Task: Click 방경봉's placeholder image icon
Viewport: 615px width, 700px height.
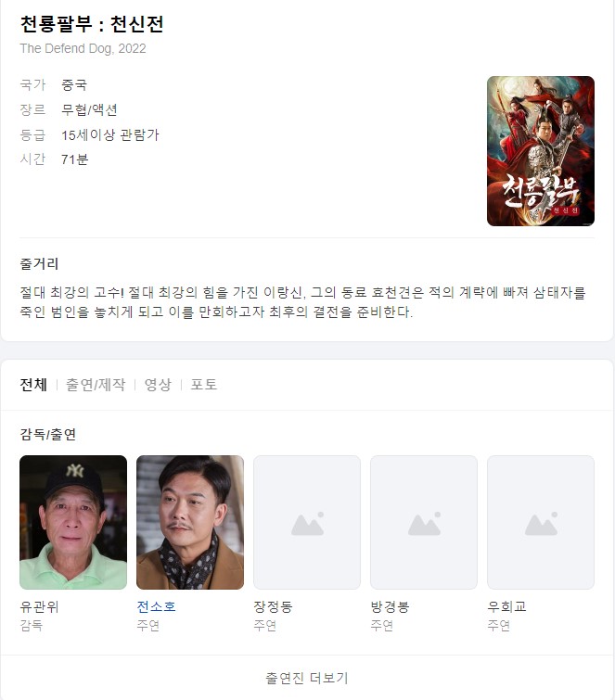Action: point(424,524)
